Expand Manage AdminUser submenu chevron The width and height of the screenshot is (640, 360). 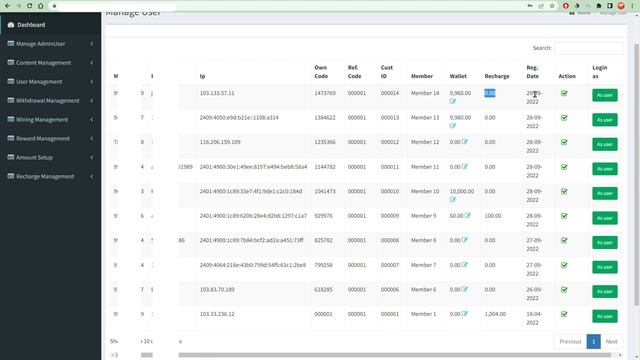pos(91,44)
